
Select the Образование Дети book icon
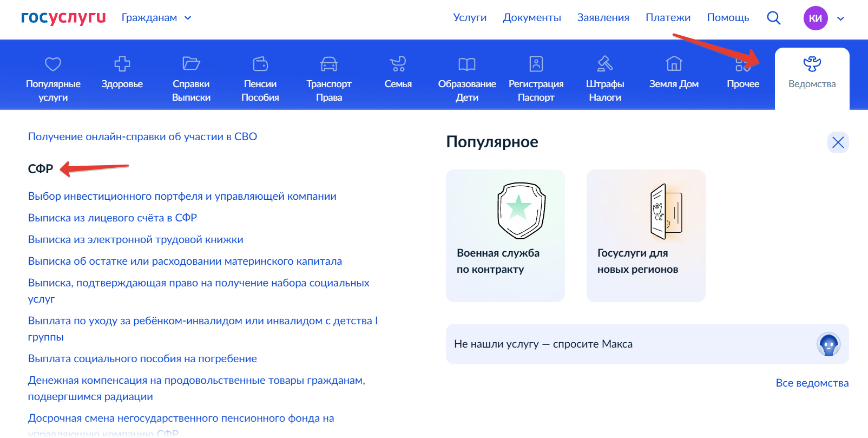tap(467, 64)
